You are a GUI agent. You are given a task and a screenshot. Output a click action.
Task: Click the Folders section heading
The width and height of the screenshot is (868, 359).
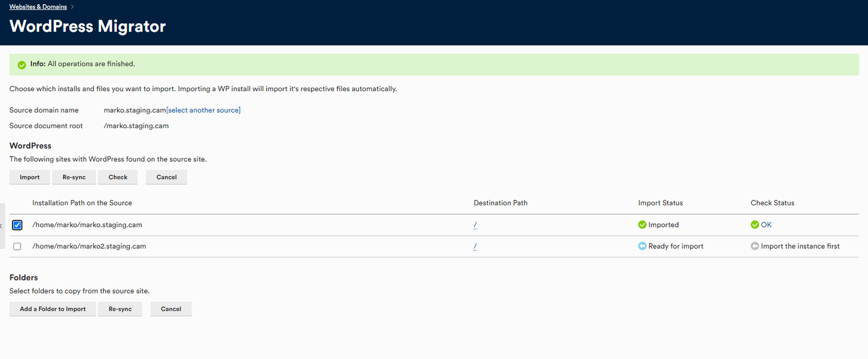pos(23,278)
